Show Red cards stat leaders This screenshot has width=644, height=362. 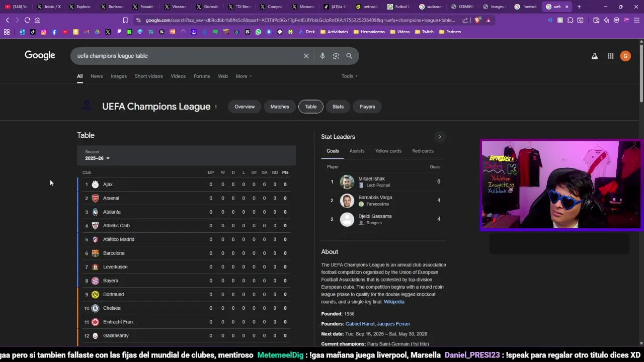pos(423,151)
